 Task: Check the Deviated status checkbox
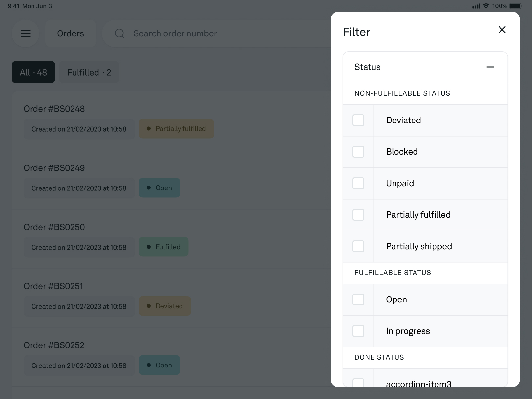358,120
